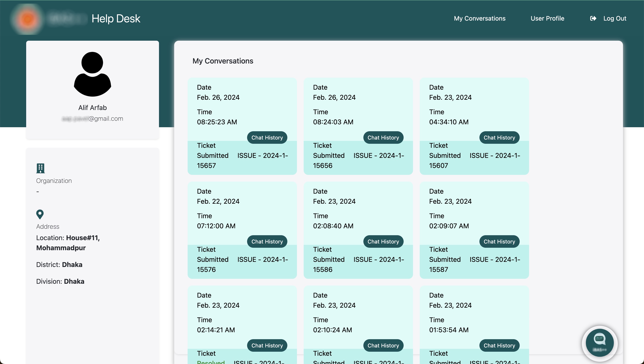644x364 pixels.
Task: Click the 01:53:54 AM time value
Action: 449,330
